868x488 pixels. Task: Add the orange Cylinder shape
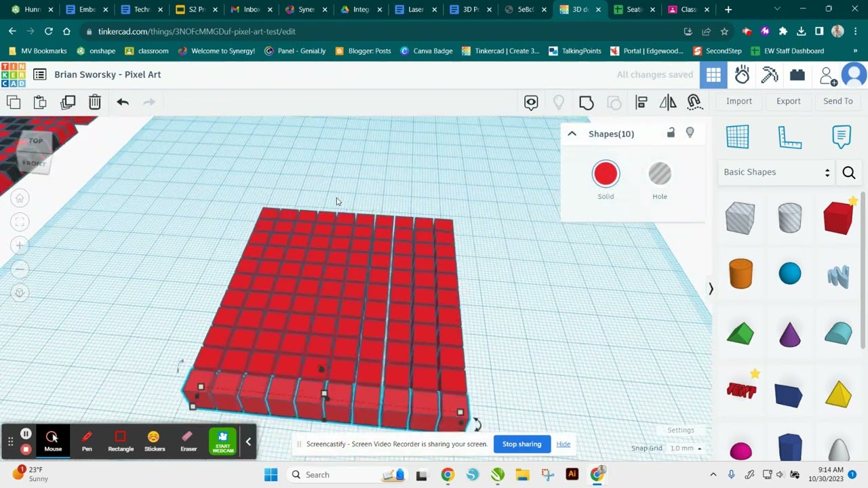[741, 274]
